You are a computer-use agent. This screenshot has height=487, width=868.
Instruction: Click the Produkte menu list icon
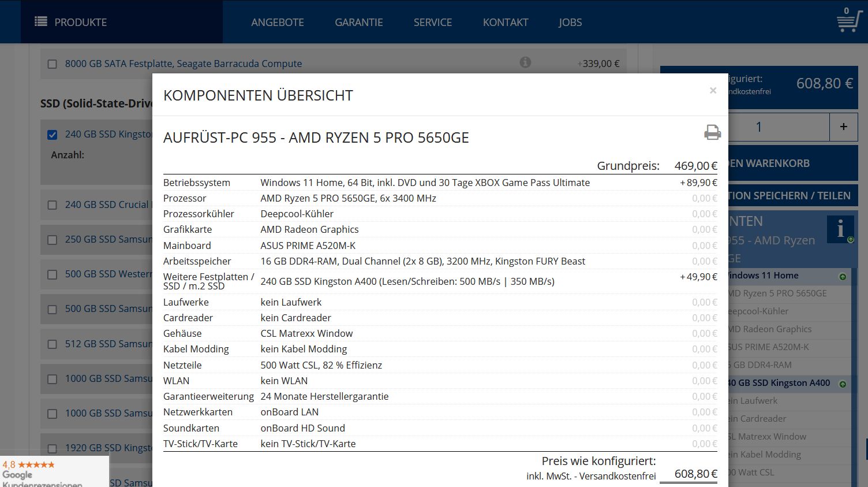coord(41,22)
